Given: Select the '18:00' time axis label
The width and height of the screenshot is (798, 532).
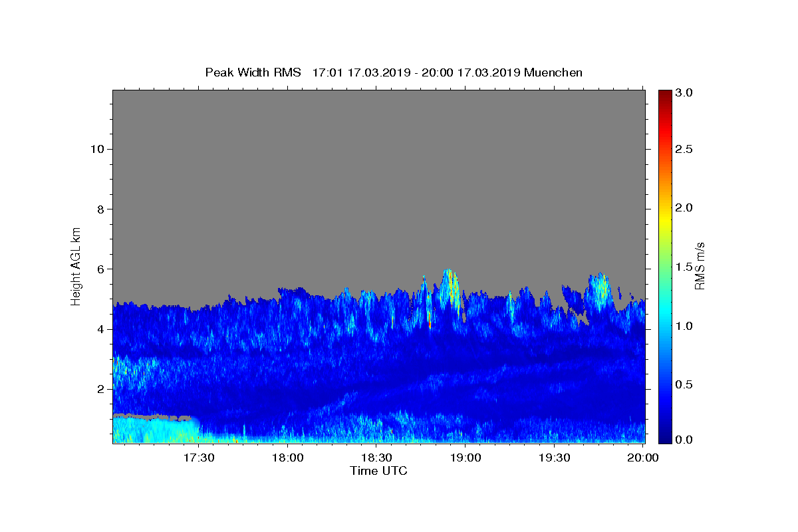Looking at the screenshot, I should (288, 458).
